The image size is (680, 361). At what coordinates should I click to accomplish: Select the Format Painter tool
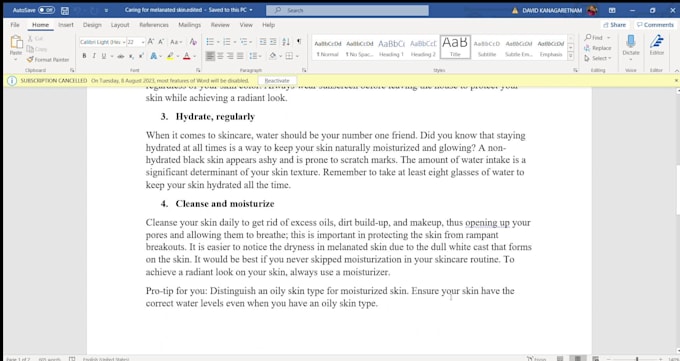point(48,59)
